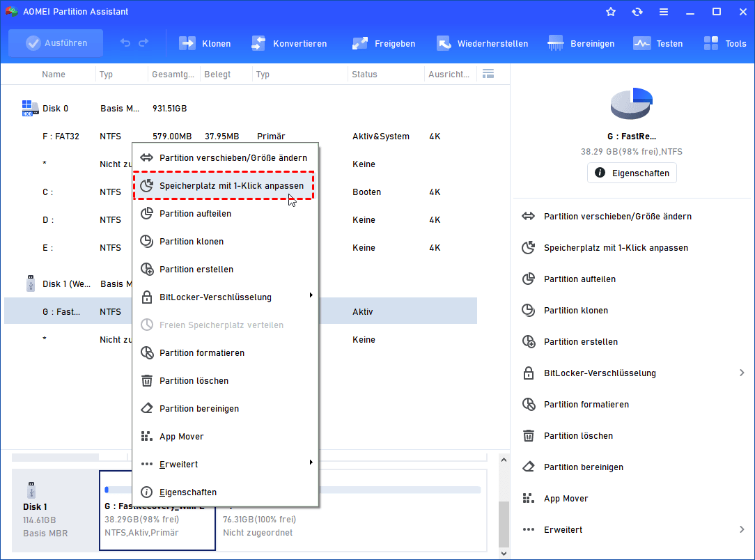Choose Partition formatieren in context menu
The height and width of the screenshot is (560, 755).
(225, 353)
